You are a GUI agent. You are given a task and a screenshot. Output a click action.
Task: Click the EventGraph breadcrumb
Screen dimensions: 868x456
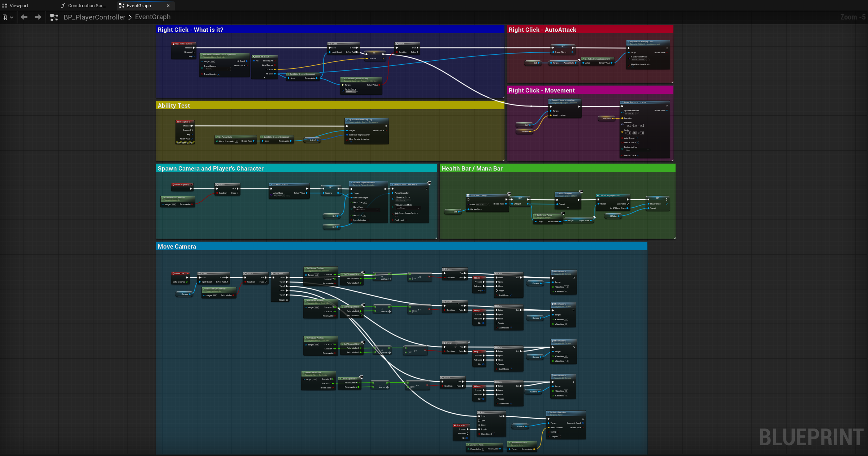(x=153, y=17)
